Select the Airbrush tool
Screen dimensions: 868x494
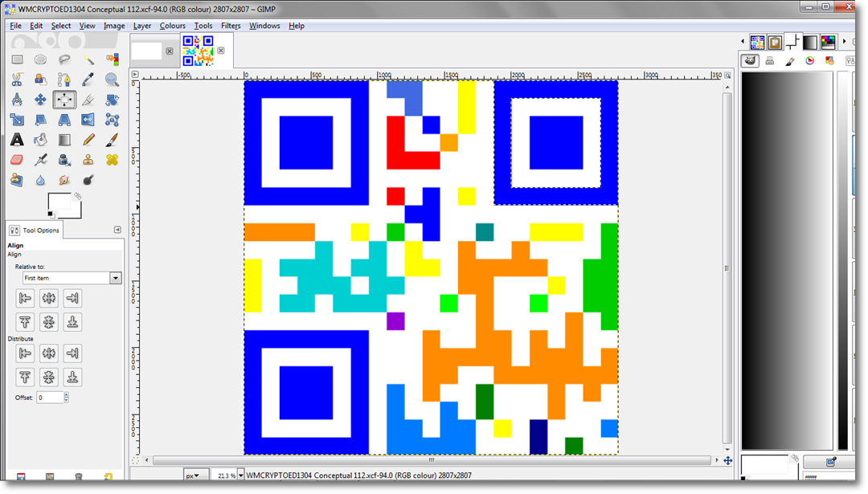[x=40, y=160]
